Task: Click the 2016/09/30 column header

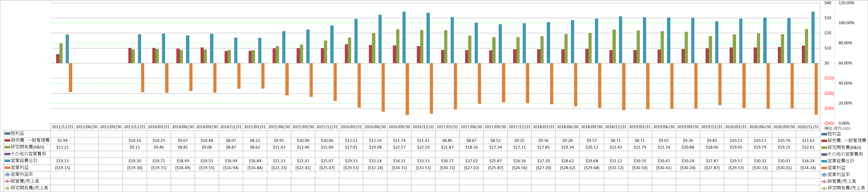Action: point(399,127)
